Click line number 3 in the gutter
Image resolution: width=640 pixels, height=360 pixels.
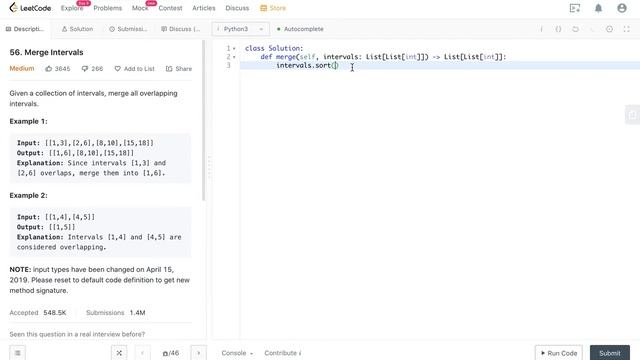229,65
